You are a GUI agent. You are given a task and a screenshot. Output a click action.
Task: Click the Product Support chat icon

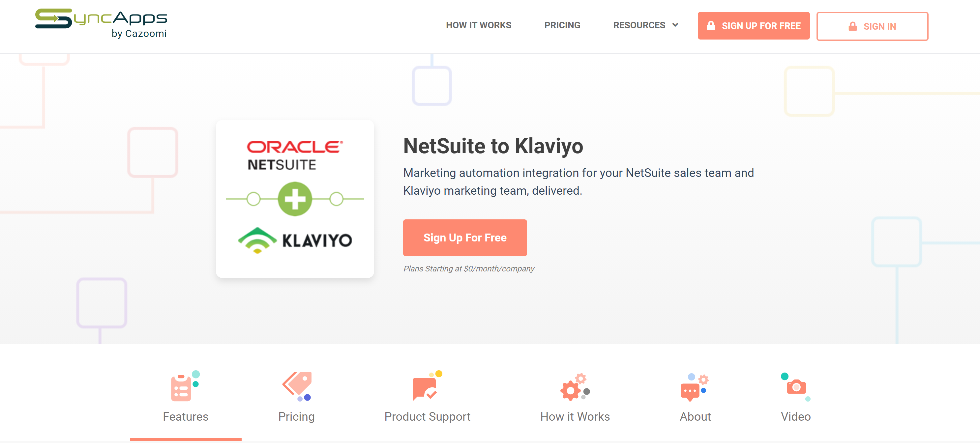427,386
